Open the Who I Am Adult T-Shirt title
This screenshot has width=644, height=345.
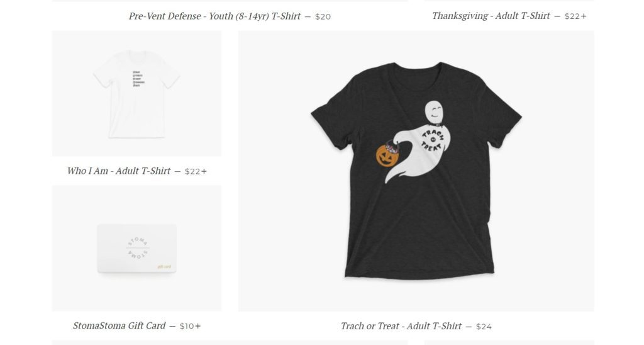click(x=119, y=171)
